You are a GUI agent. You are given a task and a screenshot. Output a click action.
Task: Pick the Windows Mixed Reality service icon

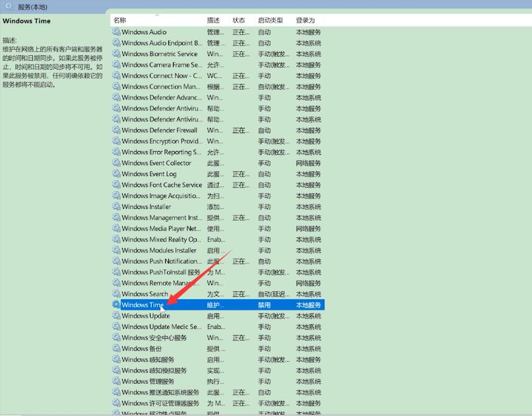tap(116, 239)
